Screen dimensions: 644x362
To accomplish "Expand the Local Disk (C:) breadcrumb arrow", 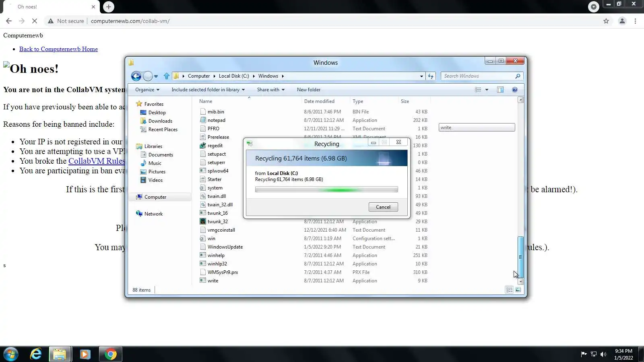I will tap(254, 76).
